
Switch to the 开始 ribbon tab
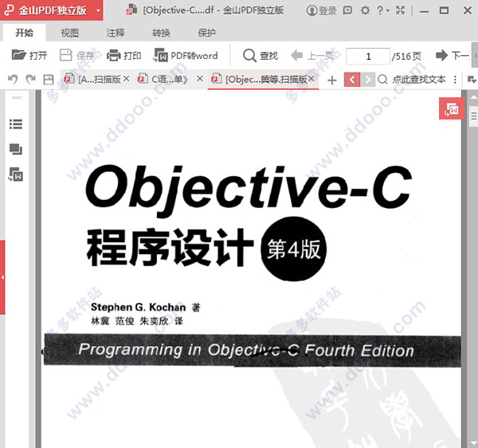coord(24,33)
